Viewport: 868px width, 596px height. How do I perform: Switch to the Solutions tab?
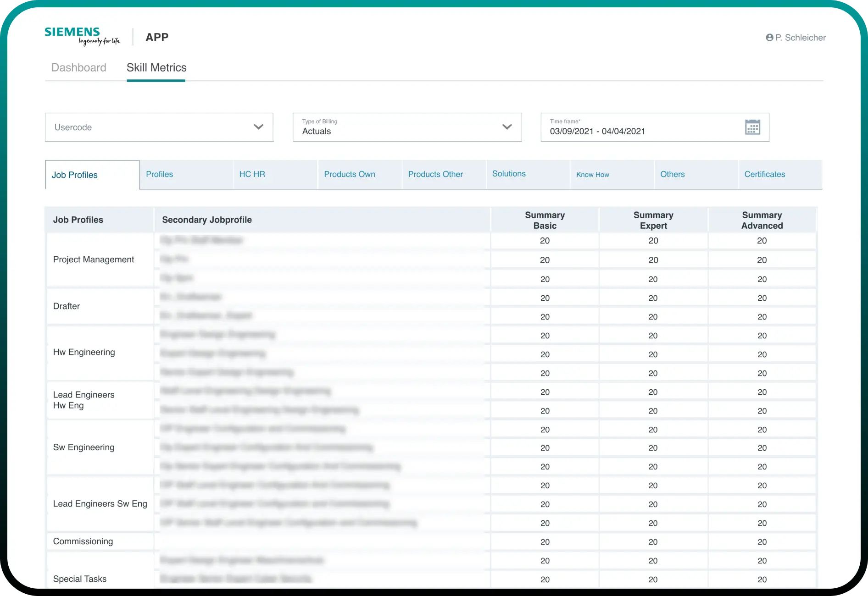[528, 174]
